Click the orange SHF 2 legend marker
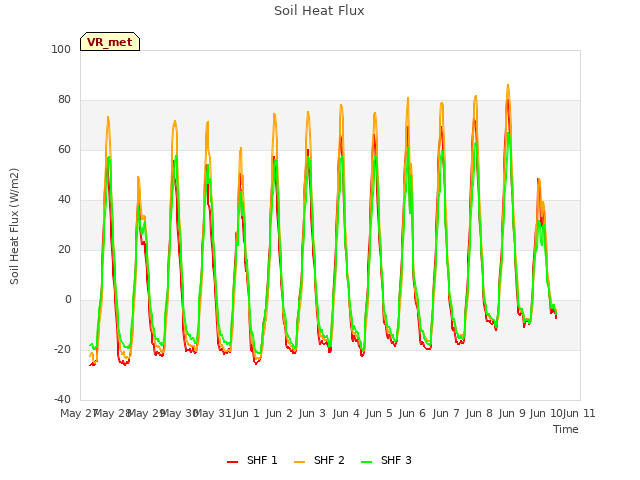640x480 pixels. click(x=299, y=462)
